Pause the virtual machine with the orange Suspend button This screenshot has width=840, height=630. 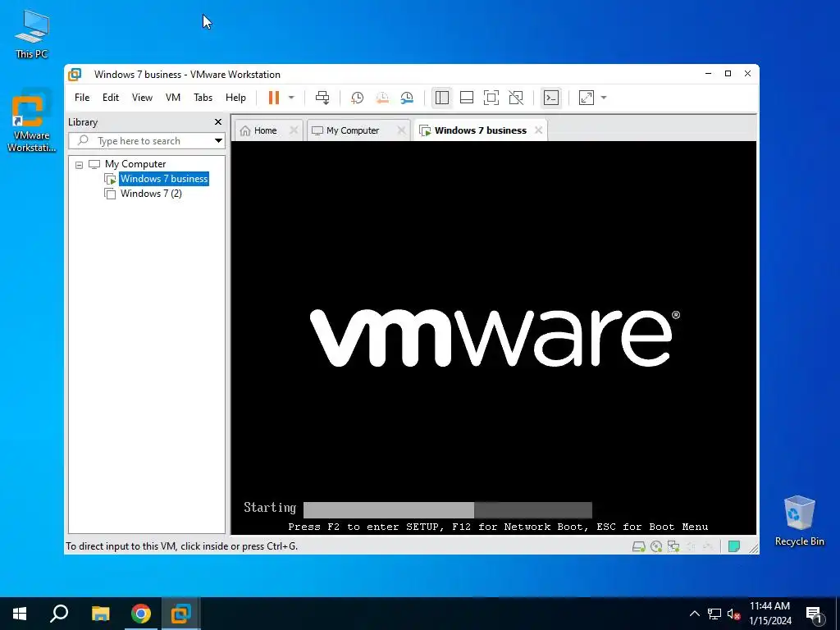click(x=274, y=98)
